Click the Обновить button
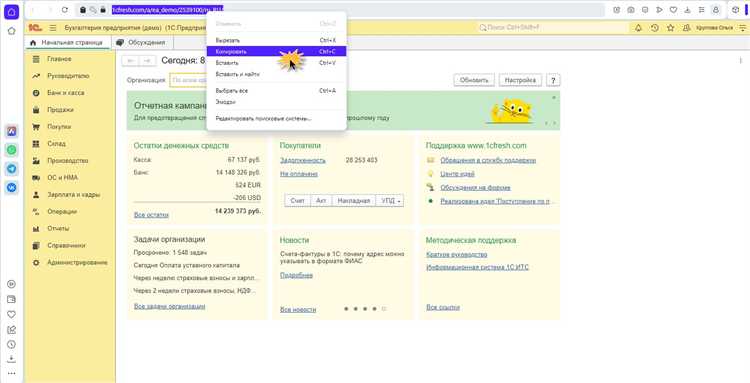The image size is (750, 383). (474, 80)
